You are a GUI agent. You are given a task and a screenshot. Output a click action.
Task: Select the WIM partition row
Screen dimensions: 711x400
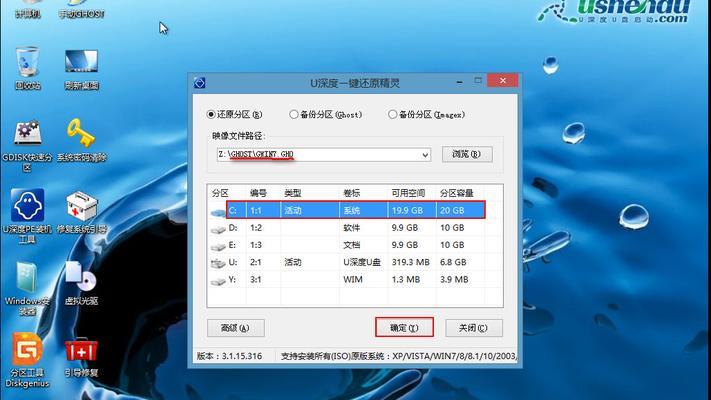point(356,279)
